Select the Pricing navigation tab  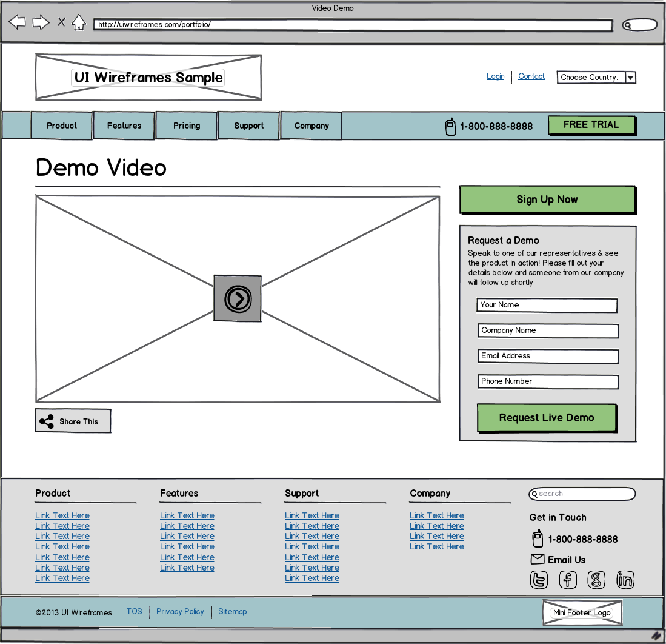(x=186, y=126)
